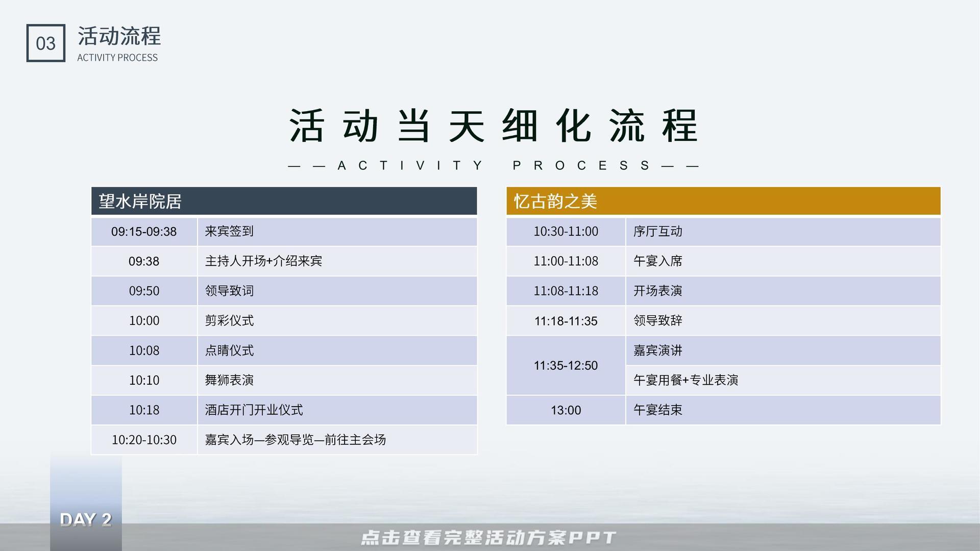Open the 点击查看完整活动方案PPT link
This screenshot has width=980, height=551.
pyautogui.click(x=488, y=538)
